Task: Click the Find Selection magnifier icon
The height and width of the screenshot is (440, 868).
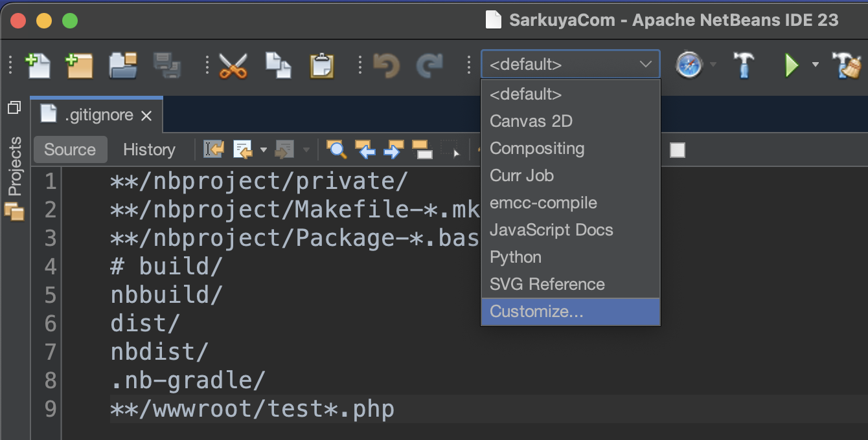Action: tap(336, 149)
